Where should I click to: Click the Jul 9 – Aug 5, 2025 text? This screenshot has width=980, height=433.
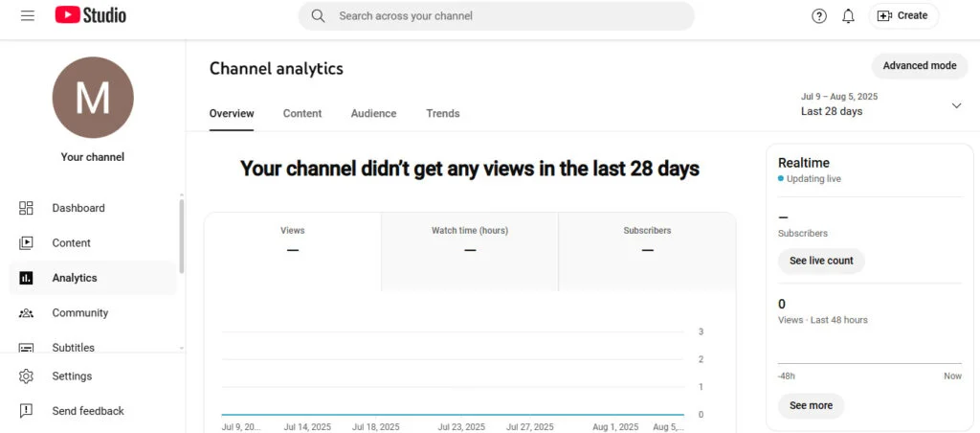pos(839,97)
